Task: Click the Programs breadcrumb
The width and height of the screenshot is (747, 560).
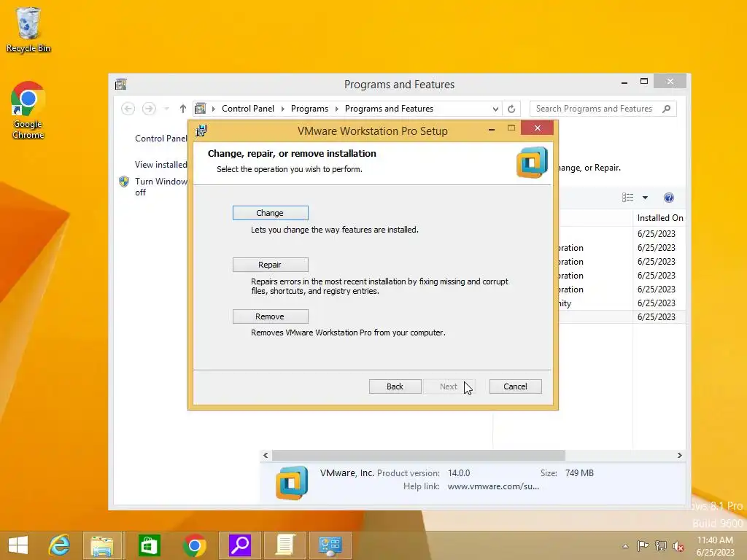Action: pos(309,109)
